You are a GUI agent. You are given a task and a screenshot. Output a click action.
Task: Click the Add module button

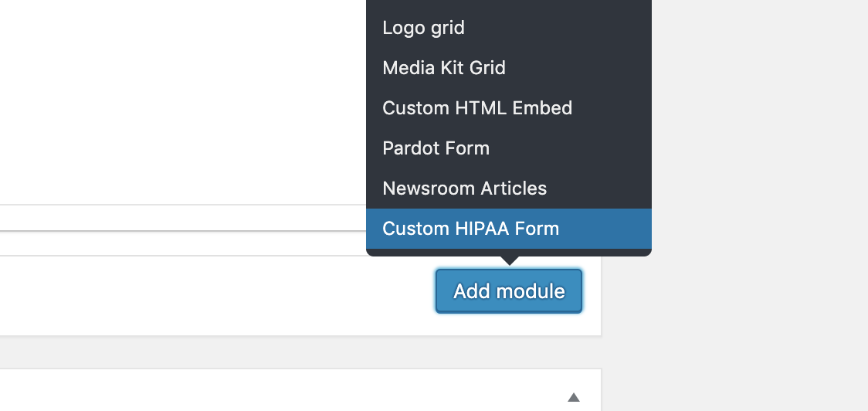click(x=509, y=291)
